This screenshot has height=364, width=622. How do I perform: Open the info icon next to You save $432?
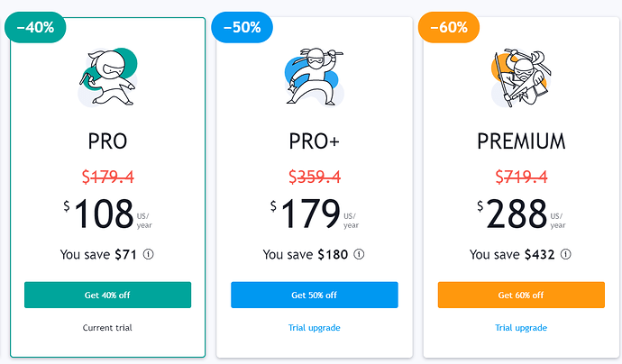click(566, 254)
